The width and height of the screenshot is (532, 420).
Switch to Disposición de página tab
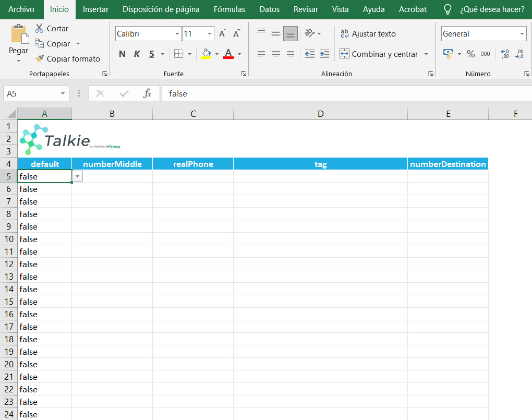click(x=161, y=9)
